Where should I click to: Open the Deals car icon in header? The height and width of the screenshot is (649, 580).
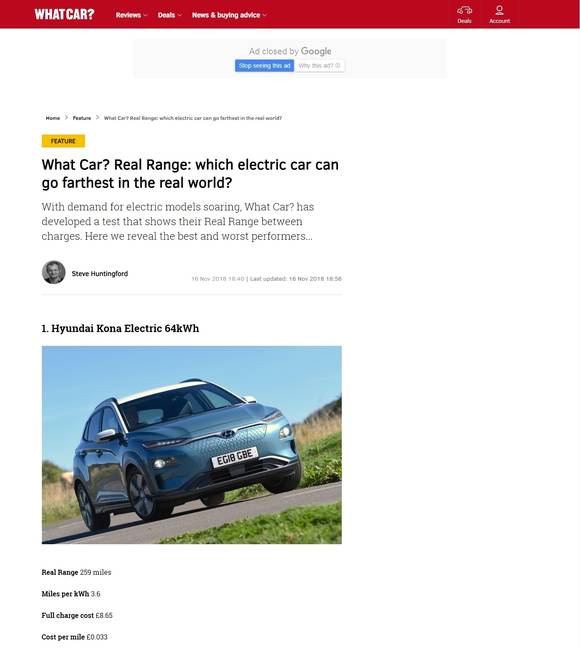point(464,10)
